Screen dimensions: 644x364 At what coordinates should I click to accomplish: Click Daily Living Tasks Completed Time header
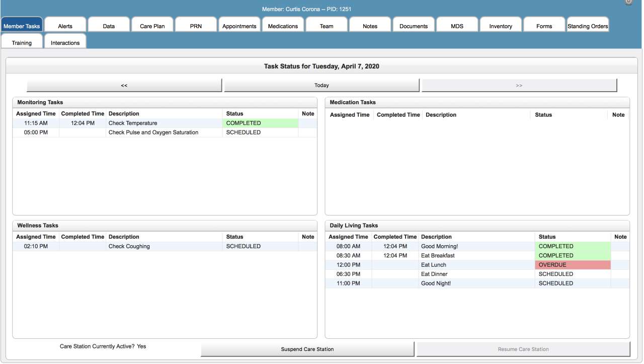[395, 237]
